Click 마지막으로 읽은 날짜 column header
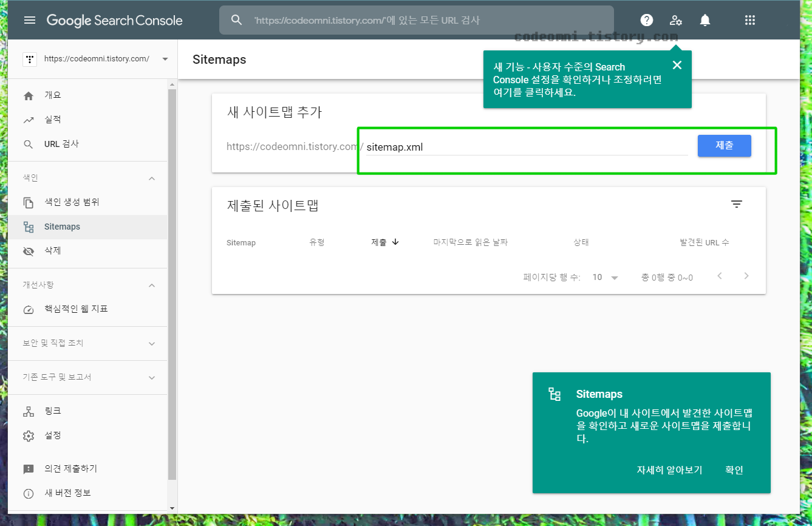Screen dimensions: 812x526 pyautogui.click(x=471, y=242)
